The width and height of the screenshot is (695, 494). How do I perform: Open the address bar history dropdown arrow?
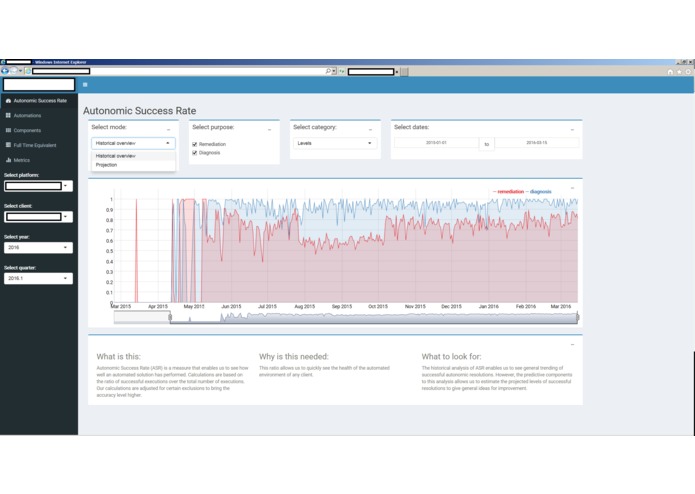point(334,71)
